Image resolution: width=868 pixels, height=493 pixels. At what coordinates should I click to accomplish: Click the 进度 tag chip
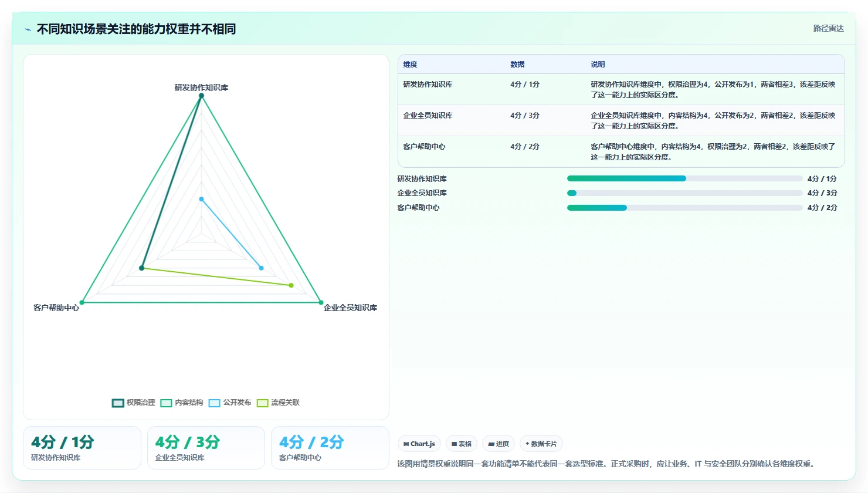[x=499, y=444]
